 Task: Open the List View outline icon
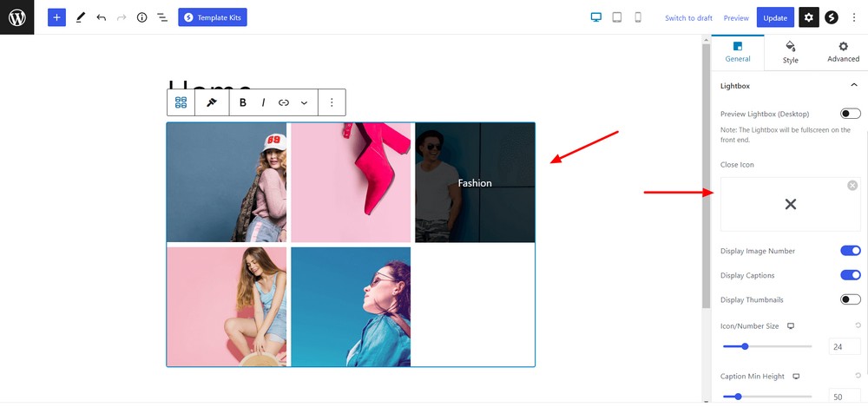(162, 17)
